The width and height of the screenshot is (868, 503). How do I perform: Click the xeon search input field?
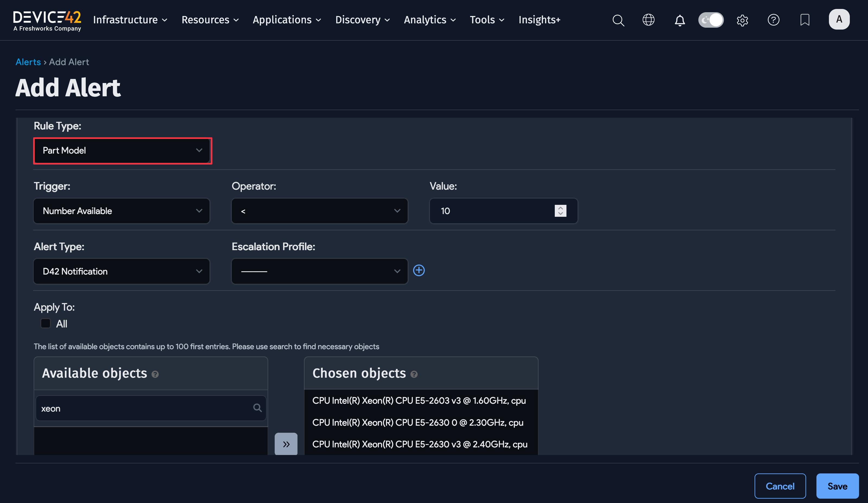145,408
